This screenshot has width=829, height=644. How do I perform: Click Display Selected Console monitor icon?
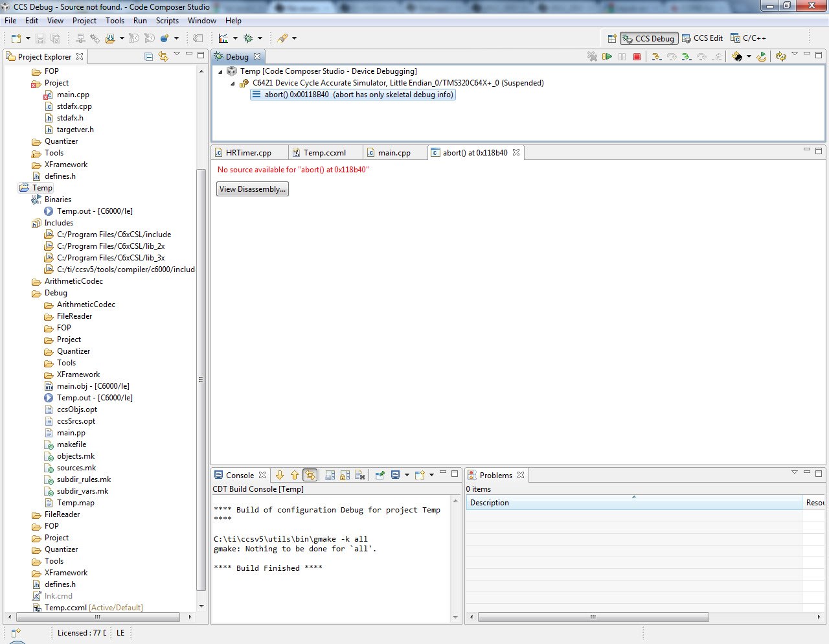[x=395, y=475]
